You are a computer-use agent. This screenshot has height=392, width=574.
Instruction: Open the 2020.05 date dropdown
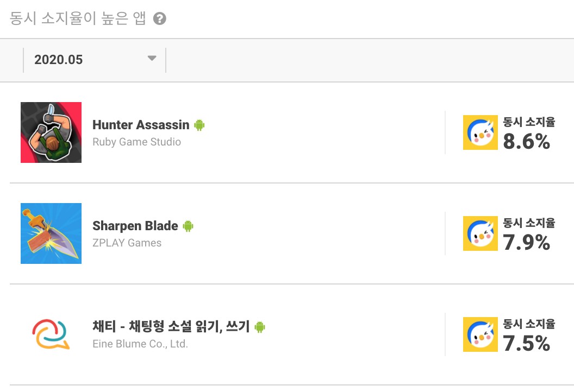coord(95,60)
